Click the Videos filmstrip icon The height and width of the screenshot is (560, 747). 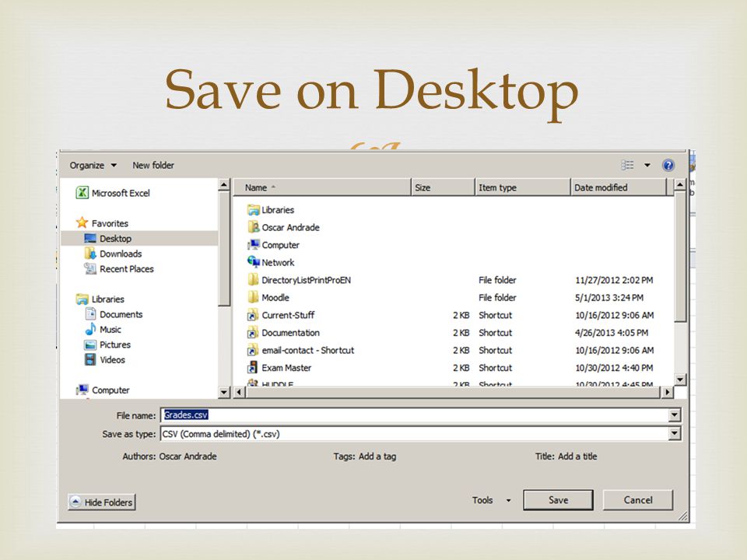click(x=90, y=359)
